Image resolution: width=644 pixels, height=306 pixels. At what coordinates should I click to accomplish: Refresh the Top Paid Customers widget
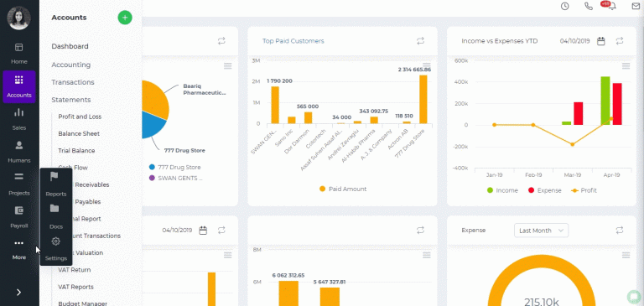tap(420, 41)
